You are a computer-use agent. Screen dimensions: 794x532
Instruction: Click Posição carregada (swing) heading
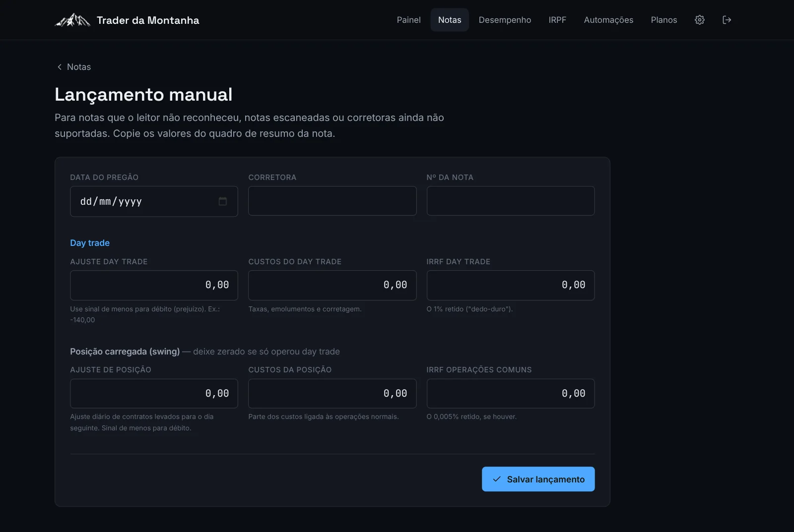pyautogui.click(x=125, y=352)
